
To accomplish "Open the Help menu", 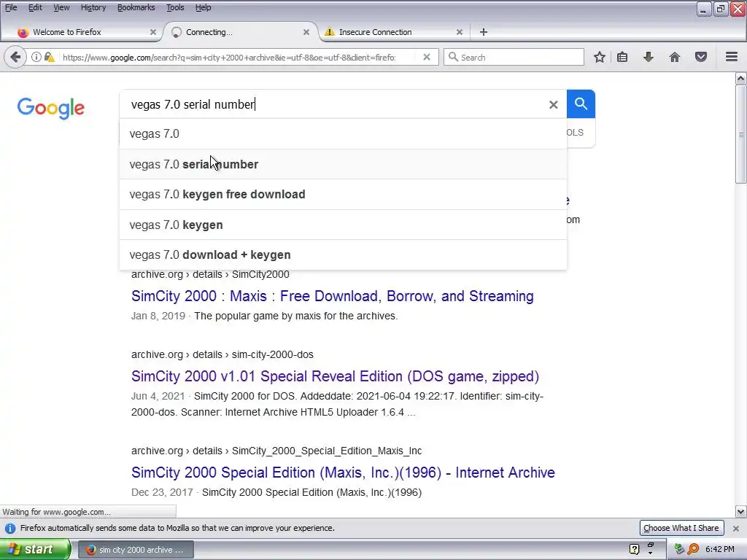I will pyautogui.click(x=203, y=7).
